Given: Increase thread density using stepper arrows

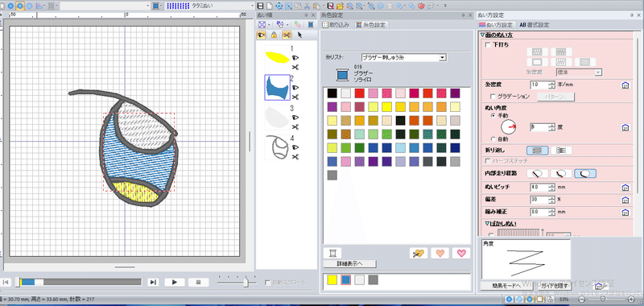Looking at the screenshot, I should [x=551, y=84].
